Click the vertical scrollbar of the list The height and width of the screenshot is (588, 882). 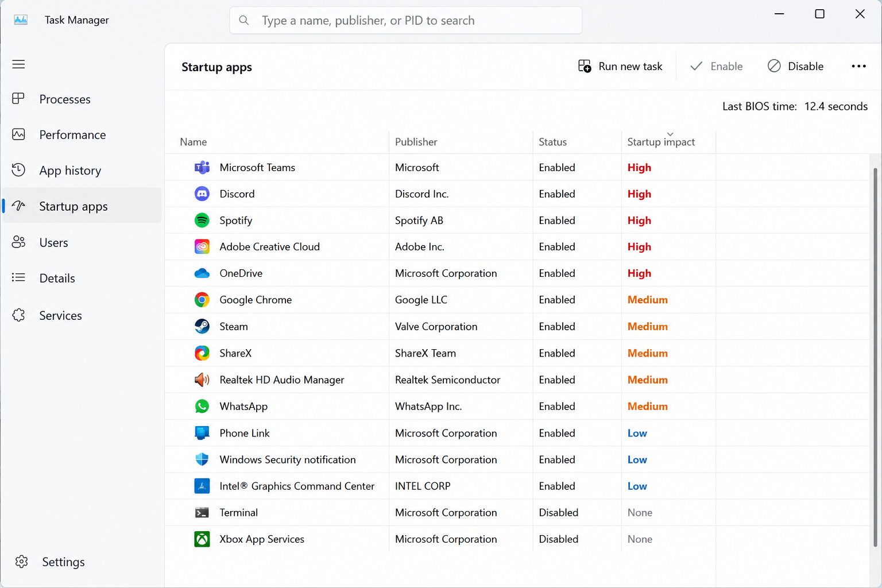pos(875,356)
